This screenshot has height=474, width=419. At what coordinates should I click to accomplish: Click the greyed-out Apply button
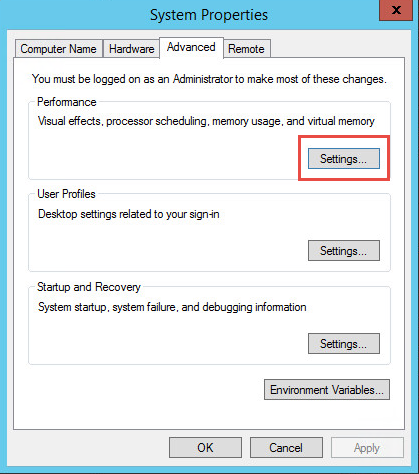point(367,448)
